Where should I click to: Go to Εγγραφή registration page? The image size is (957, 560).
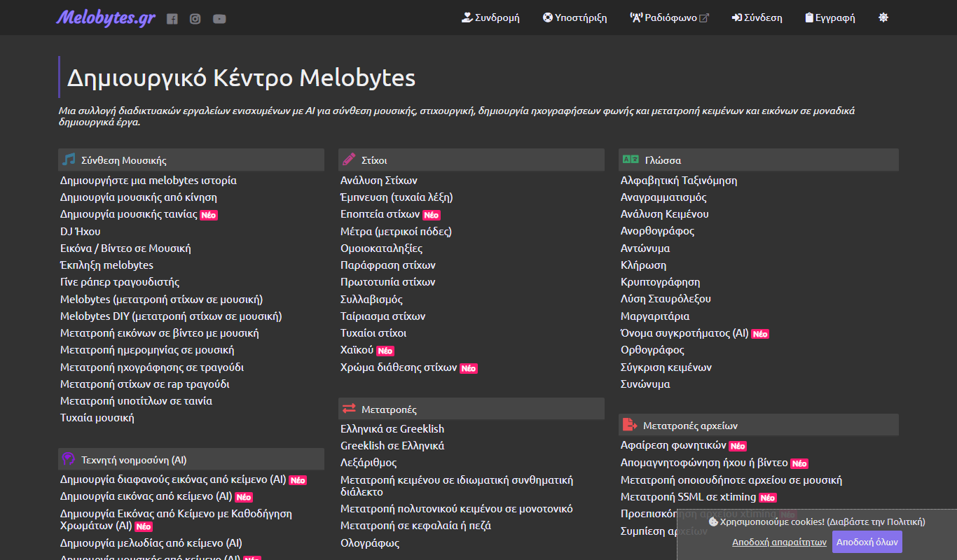[x=830, y=17]
